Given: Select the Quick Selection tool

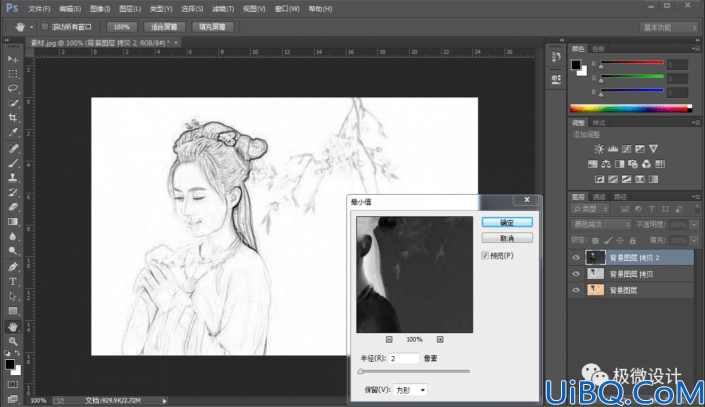Looking at the screenshot, I should pos(13,103).
